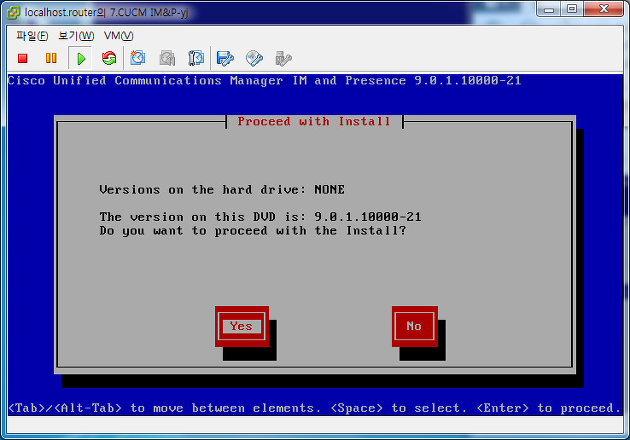Select No to cancel the install
630x440 pixels.
point(414,326)
